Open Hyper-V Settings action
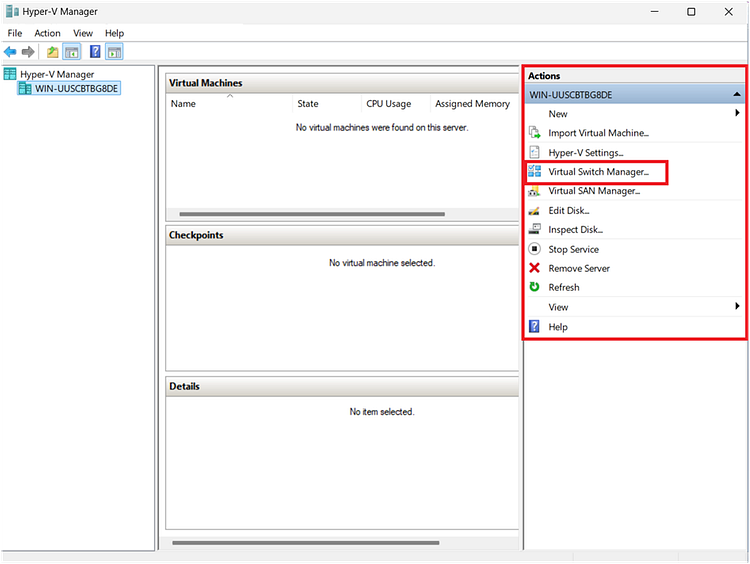750x564 pixels. tap(586, 153)
